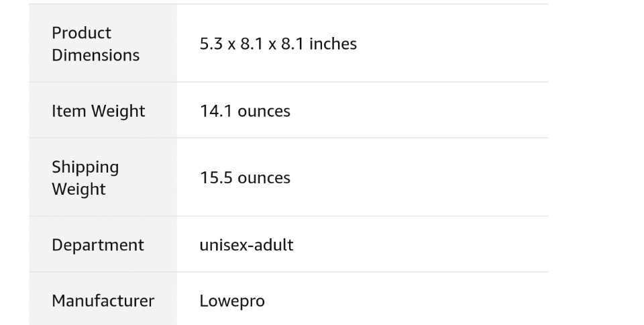Click the number 15.5 in Shipping Weight row
This screenshot has width=644, height=325.
(x=213, y=178)
